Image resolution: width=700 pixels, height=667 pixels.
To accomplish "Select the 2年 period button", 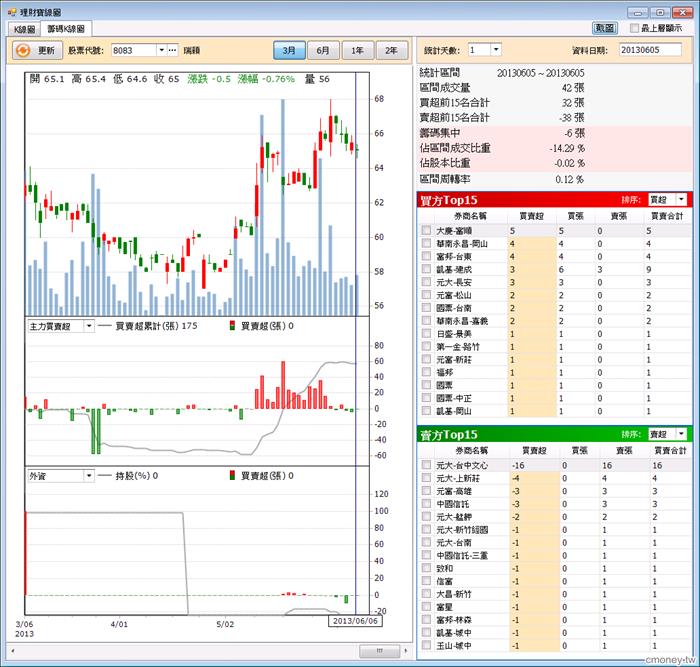I will point(392,50).
